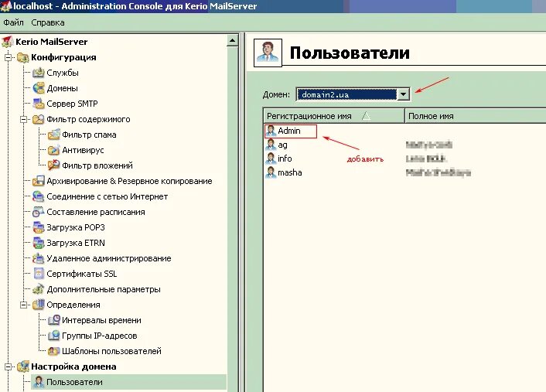Click the Загрузка POP3 icon
Screen dimensions: 546x392
[39, 227]
